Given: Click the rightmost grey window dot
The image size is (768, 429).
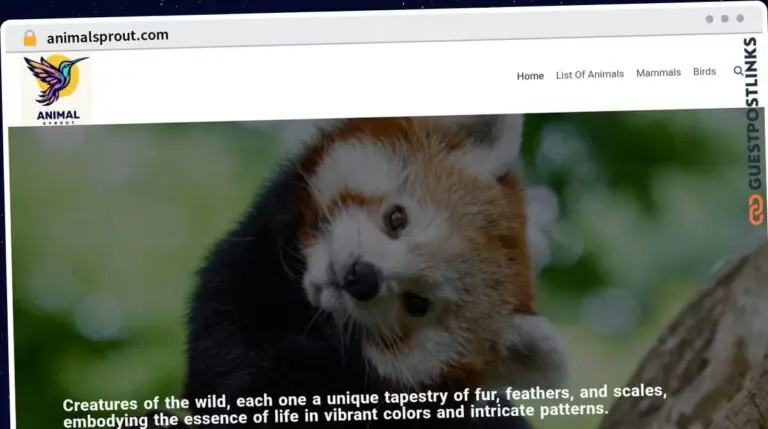Looking at the screenshot, I should (x=740, y=18).
